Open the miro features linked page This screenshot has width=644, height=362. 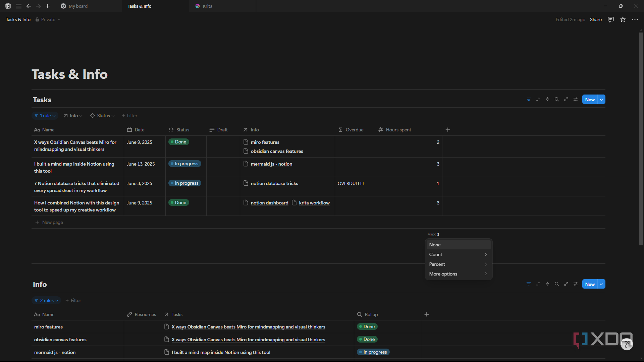(265, 142)
